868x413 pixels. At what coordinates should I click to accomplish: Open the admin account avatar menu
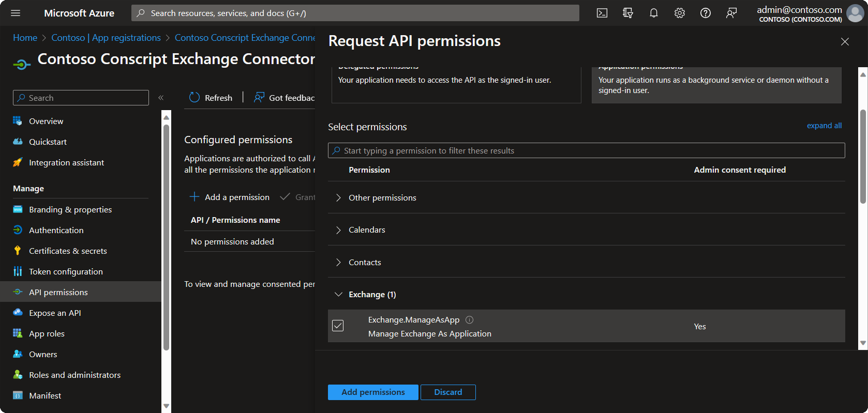[855, 13]
